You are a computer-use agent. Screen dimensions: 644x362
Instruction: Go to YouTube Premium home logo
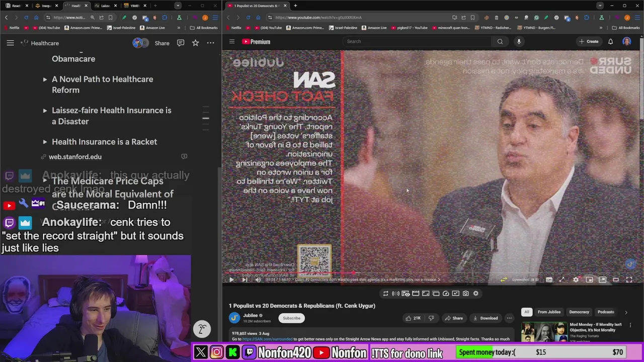point(256,42)
